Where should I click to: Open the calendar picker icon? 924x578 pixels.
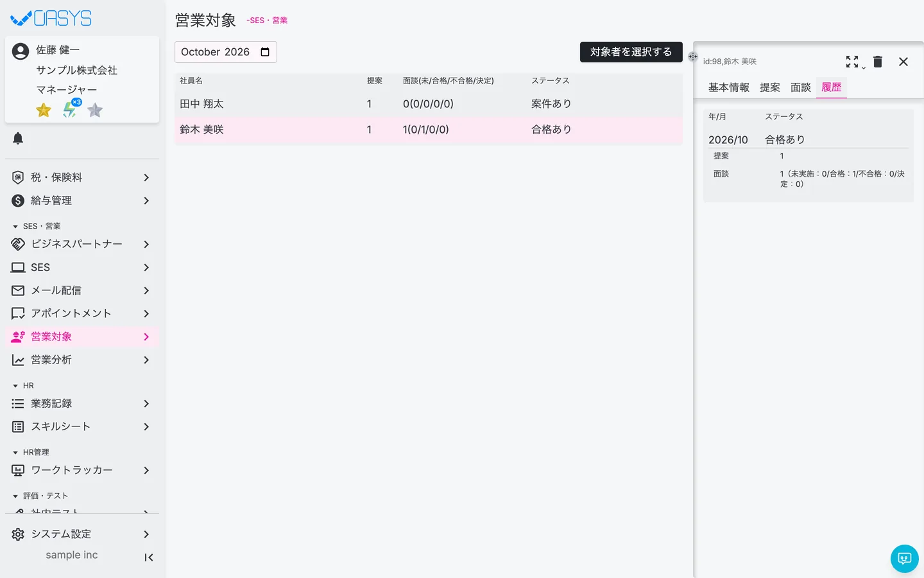(x=265, y=52)
